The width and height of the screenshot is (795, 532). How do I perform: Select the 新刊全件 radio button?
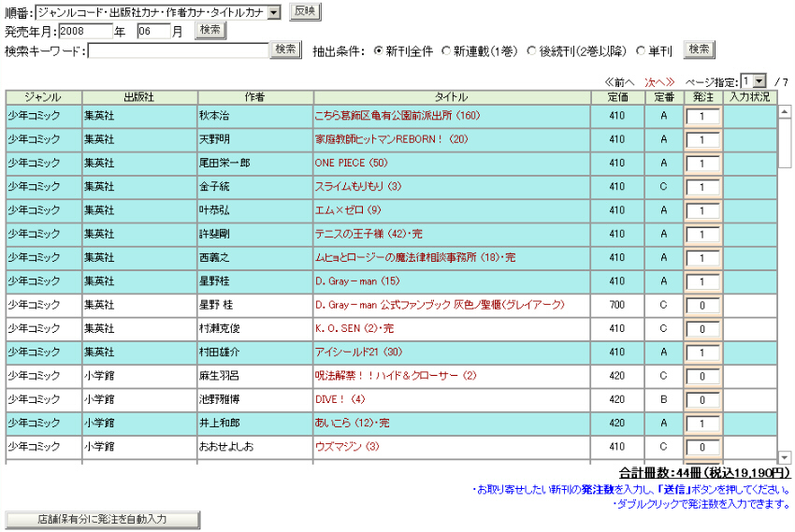(379, 50)
